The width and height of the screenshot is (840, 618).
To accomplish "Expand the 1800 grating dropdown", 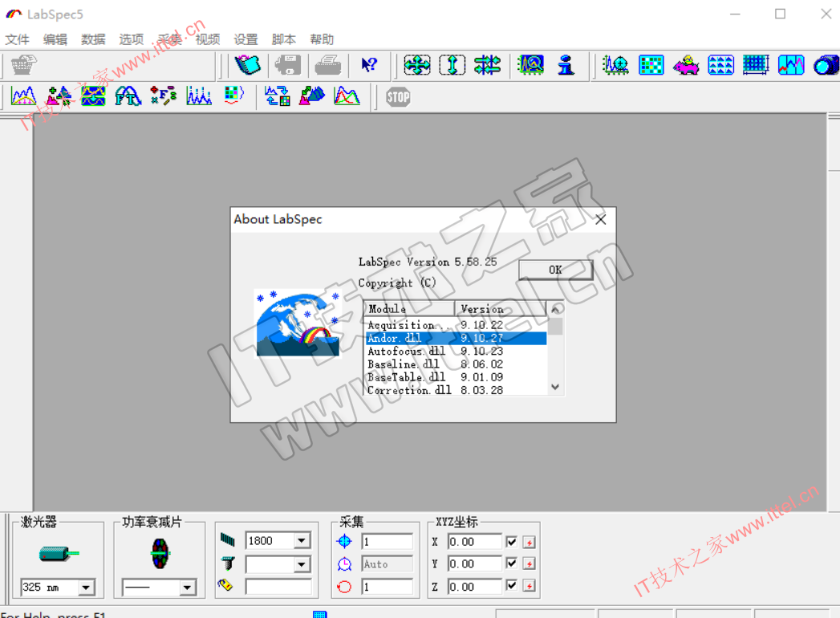I will [x=302, y=541].
